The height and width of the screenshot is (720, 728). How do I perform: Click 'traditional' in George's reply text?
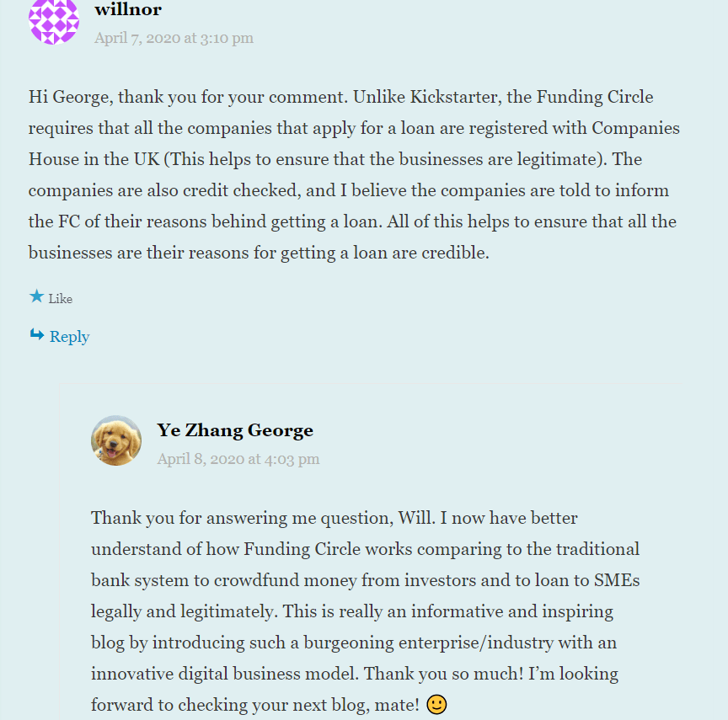(597, 549)
